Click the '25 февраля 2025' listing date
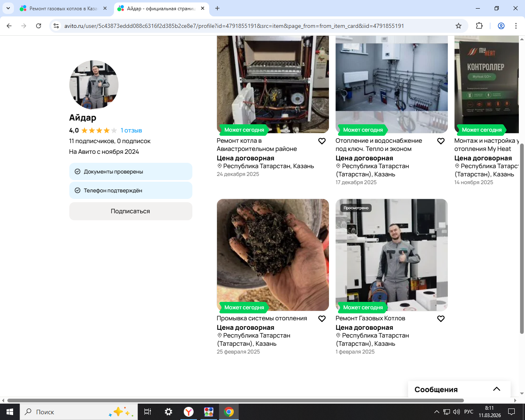Screen dimensions: 525x420 pos(238,352)
